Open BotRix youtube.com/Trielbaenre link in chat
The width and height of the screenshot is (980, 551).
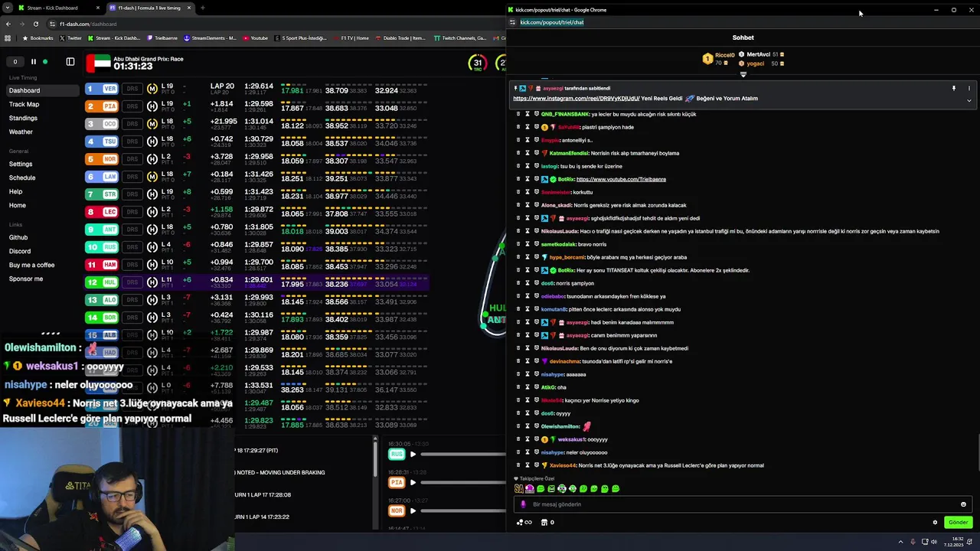tap(621, 179)
